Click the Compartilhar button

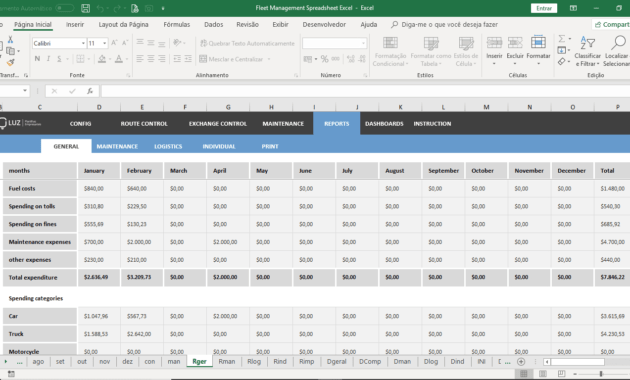611,25
